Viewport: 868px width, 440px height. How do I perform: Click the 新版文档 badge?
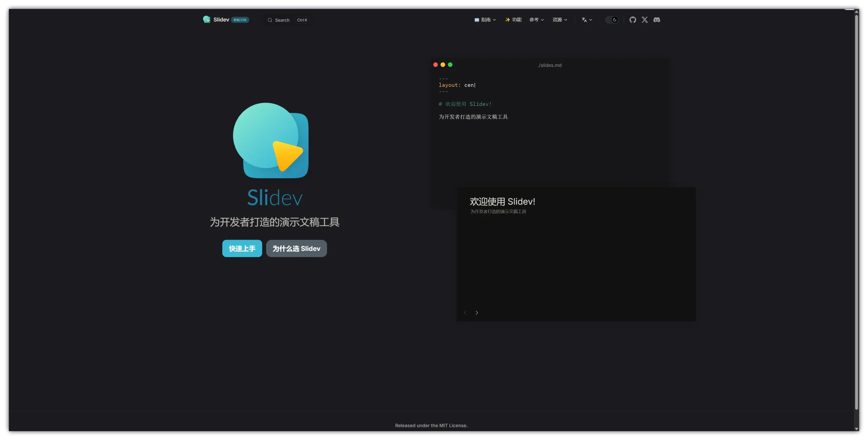[240, 20]
